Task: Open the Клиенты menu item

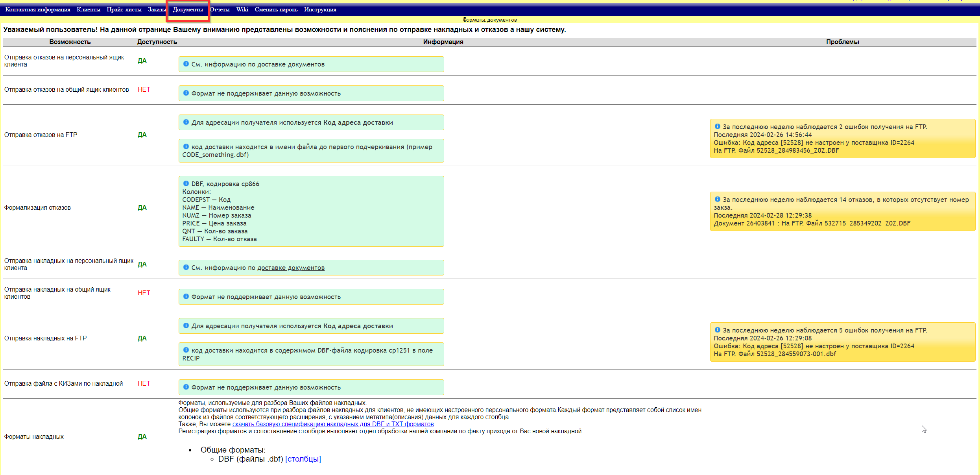Action: point(89,9)
